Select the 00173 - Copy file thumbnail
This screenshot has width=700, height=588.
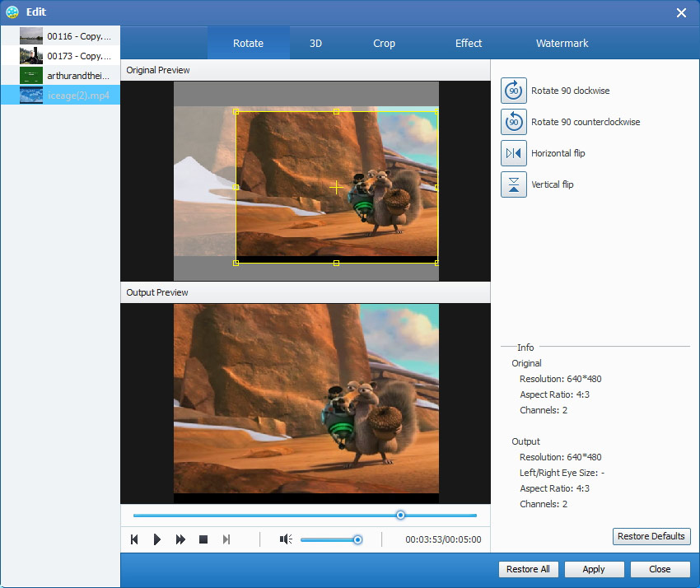pos(31,56)
